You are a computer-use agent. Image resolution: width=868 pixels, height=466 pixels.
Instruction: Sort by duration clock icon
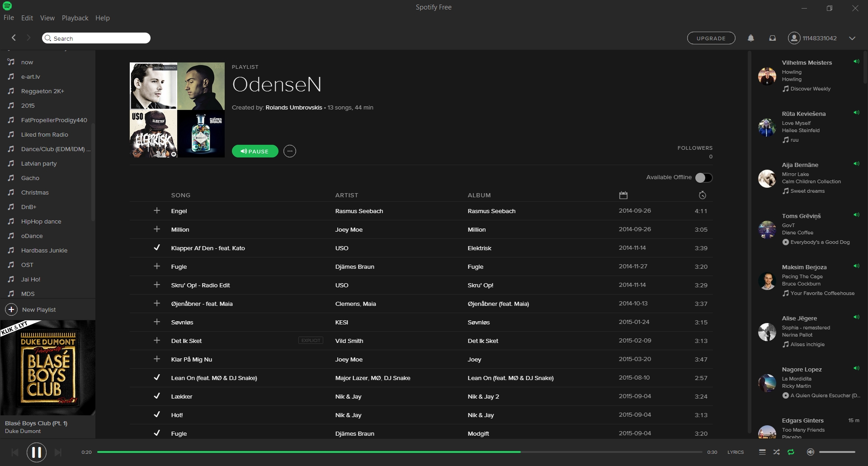(x=702, y=195)
